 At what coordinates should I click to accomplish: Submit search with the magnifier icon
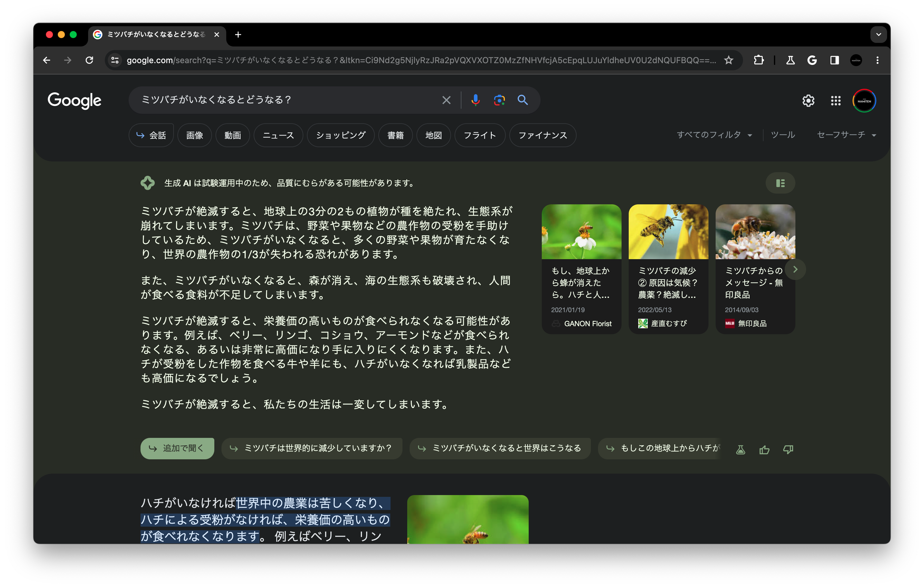coord(523,100)
